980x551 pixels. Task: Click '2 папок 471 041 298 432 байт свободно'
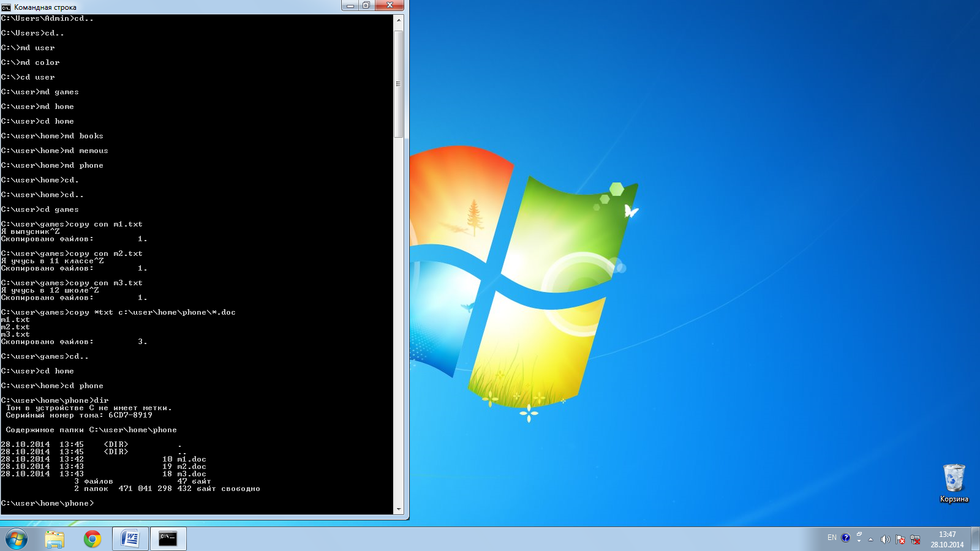point(167,489)
